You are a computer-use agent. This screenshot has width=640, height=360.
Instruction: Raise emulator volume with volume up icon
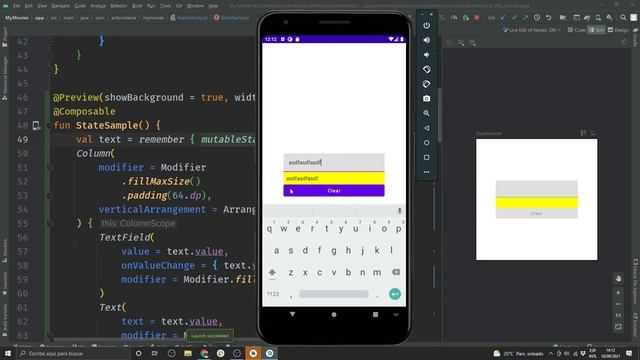(427, 40)
